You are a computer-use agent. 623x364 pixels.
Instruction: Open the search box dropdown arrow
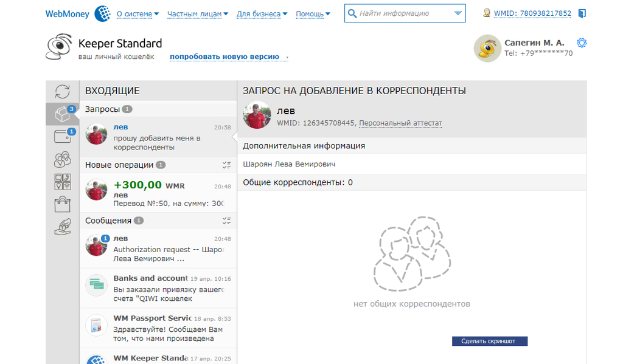[x=458, y=13]
